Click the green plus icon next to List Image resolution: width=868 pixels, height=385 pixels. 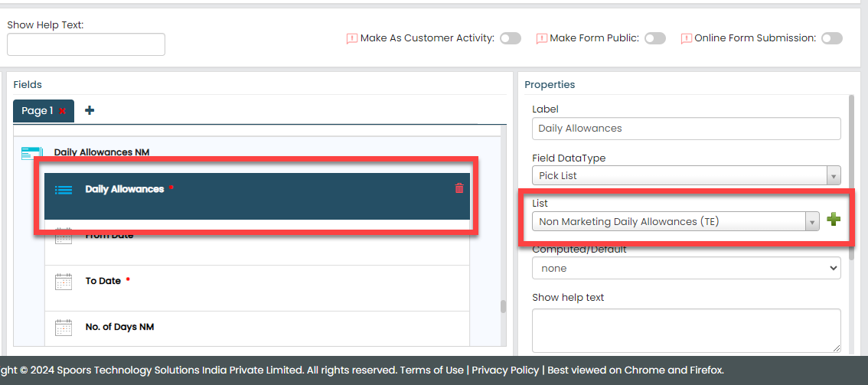click(x=834, y=220)
